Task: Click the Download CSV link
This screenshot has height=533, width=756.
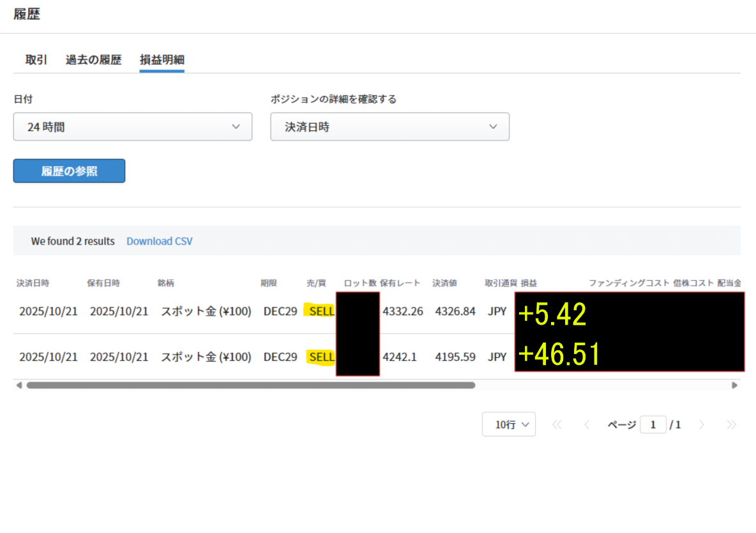Action: pos(159,241)
